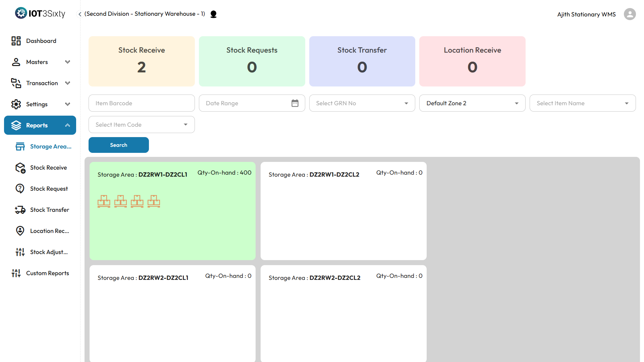
Task: Click the Dashboard grid icon
Action: tap(16, 41)
